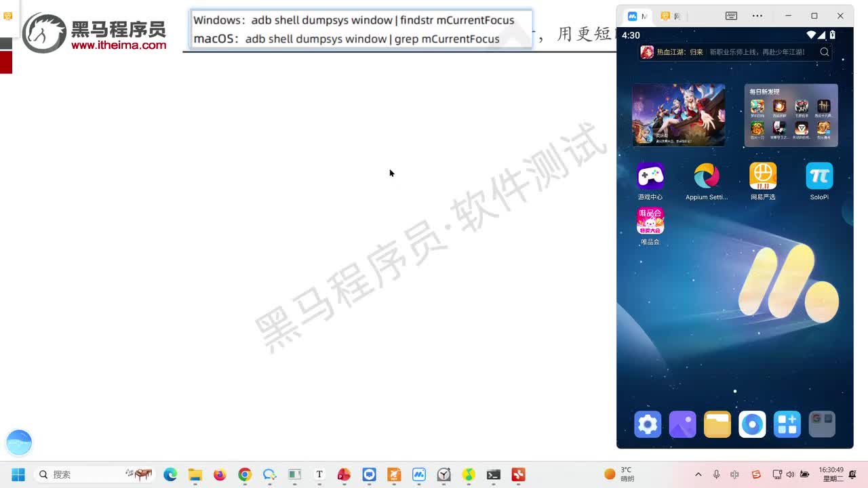
Task: Open the three-dot more menu of emulator
Action: click(x=757, y=16)
